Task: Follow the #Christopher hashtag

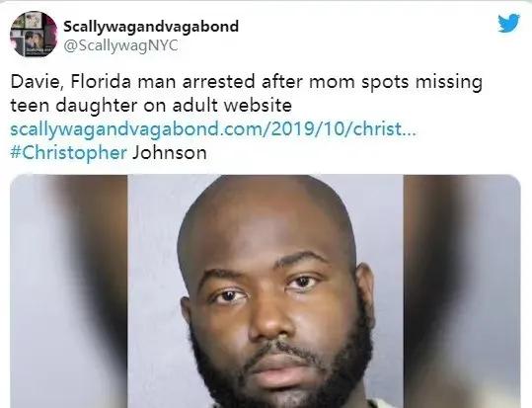Action: pos(68,153)
